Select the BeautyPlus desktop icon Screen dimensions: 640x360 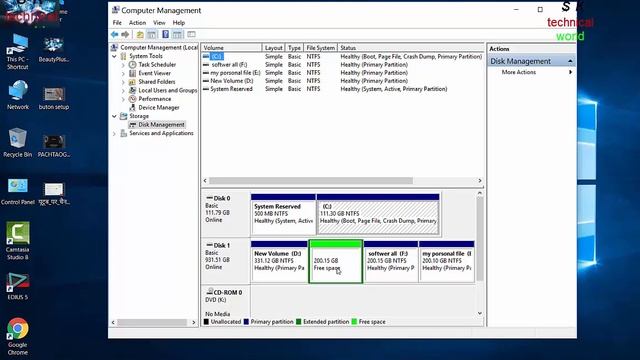[53, 50]
